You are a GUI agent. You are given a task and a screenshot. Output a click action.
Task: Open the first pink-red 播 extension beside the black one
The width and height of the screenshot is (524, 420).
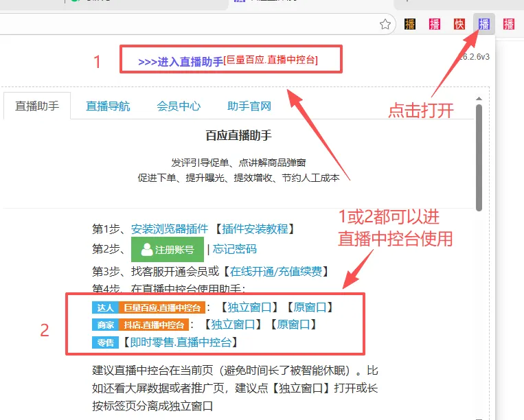tap(435, 24)
